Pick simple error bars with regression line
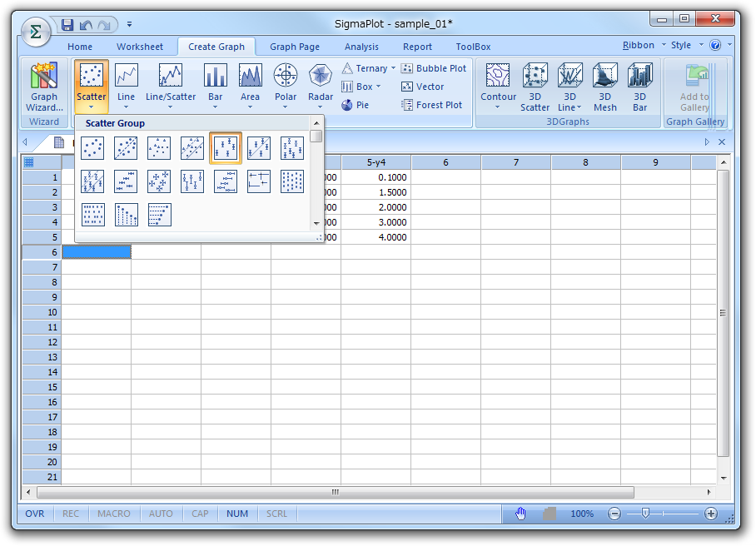Image resolution: width=756 pixels, height=546 pixels. pos(259,148)
